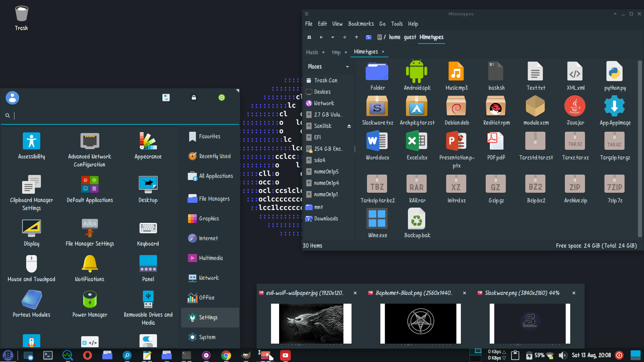Screen dimensions: 644x362
Task: Open Notifications settings in the menu
Action: pyautogui.click(x=90, y=268)
